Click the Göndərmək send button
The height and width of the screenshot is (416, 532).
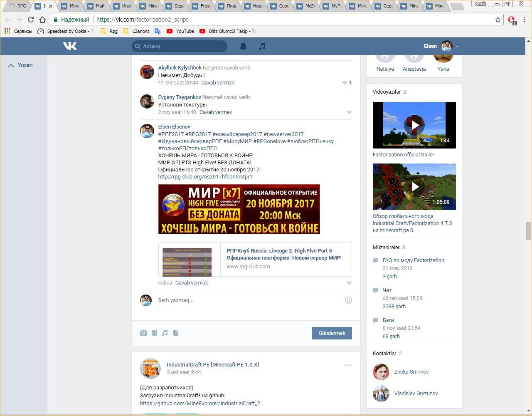tap(332, 333)
